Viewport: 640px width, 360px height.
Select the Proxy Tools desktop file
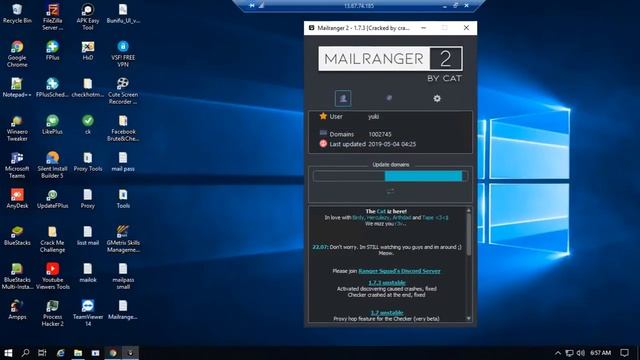tap(87, 162)
